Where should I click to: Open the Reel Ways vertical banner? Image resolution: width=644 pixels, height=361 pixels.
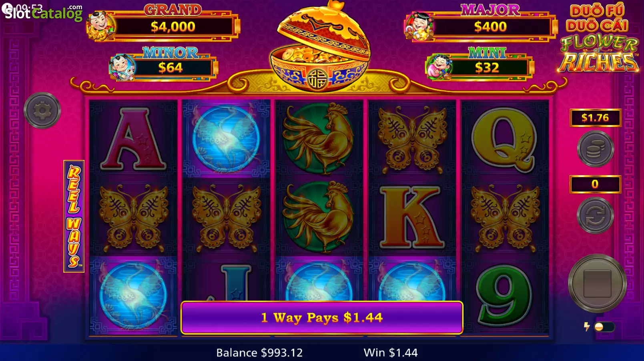tap(74, 216)
